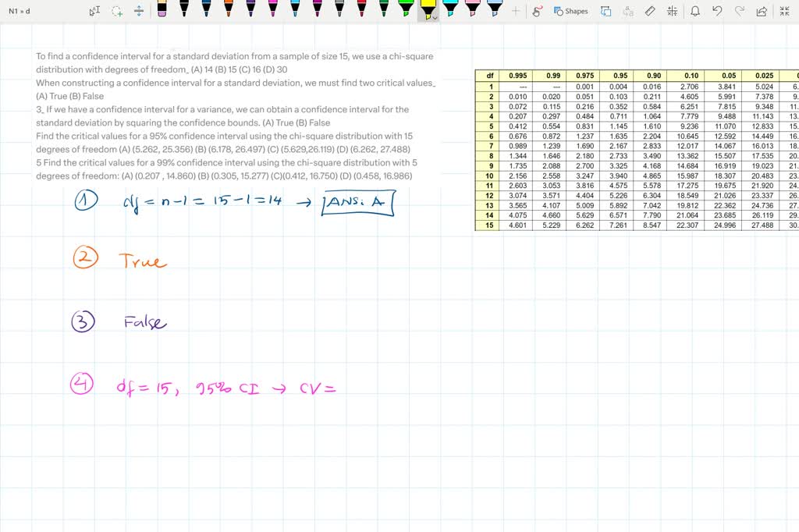Collapse the toolbar with the shrink control
The image size is (799, 532).
pyautogui.click(x=784, y=10)
